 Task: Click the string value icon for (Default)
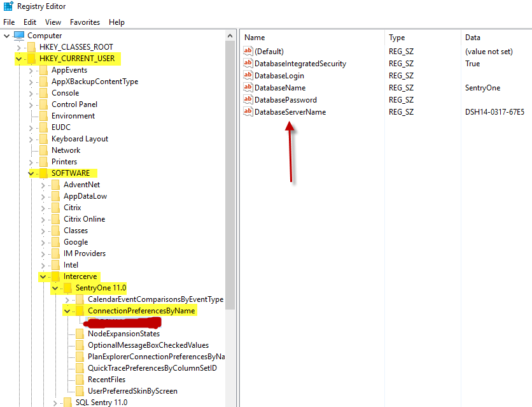(248, 51)
